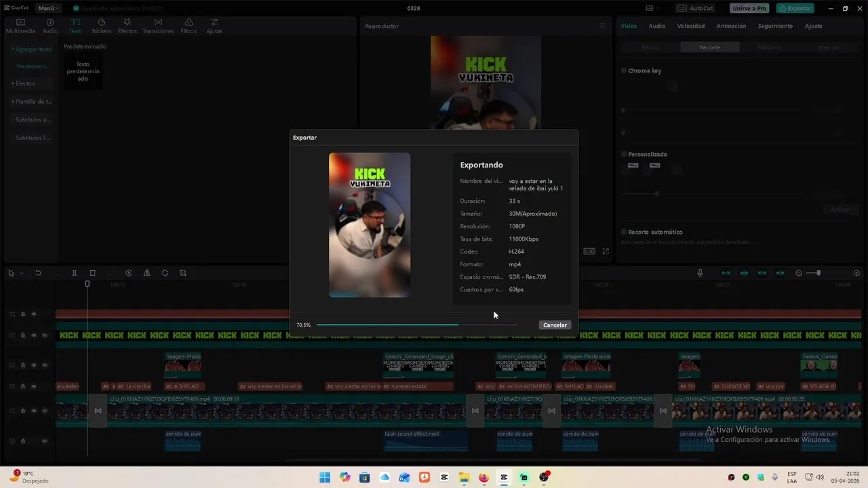The width and height of the screenshot is (868, 488).
Task: Click the mirror flip icon in timeline toolbar
Action: click(146, 273)
